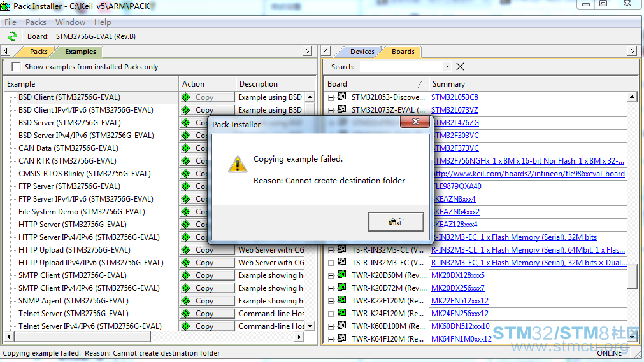
Task: Expand the TWR-K60D100M board node
Action: 331,327
